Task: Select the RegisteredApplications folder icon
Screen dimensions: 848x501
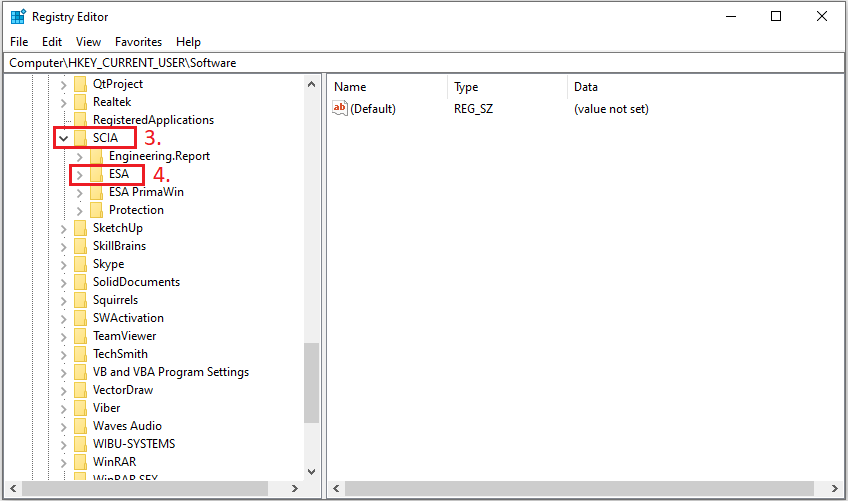Action: coord(80,120)
